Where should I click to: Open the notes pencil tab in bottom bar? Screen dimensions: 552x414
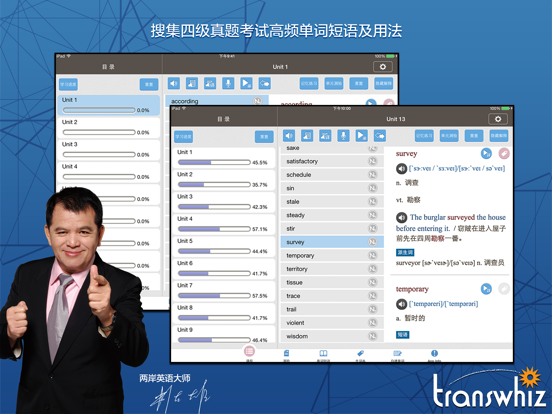tap(397, 355)
